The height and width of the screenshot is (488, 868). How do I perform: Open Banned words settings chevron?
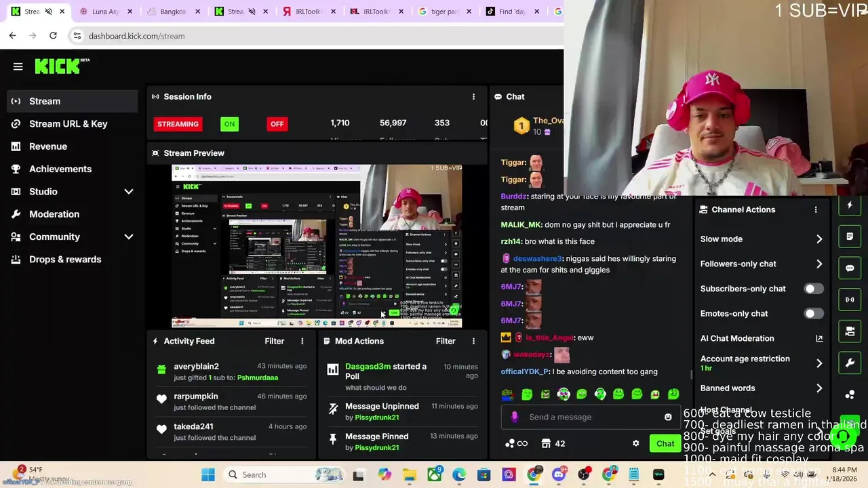coord(819,388)
